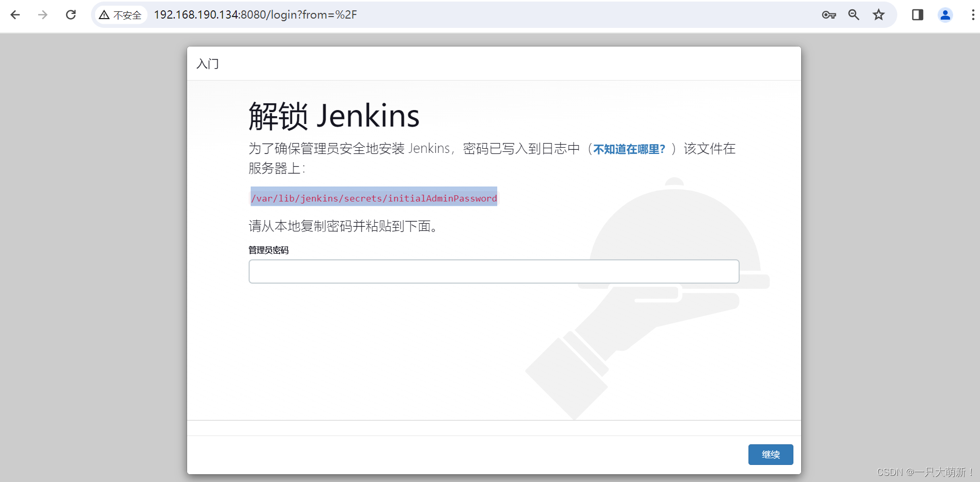Viewport: 980px width, 482px height.
Task: Click the 管理员密码 label
Action: tap(269, 250)
